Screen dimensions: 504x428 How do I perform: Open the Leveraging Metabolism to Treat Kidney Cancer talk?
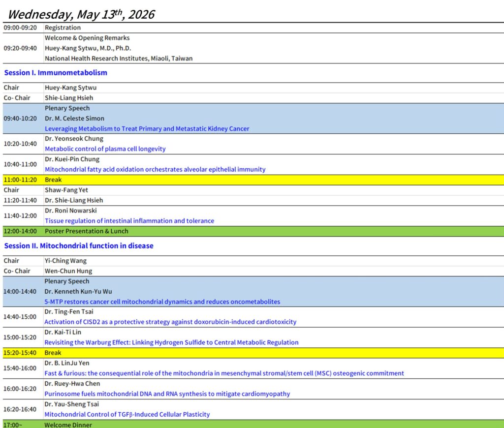pyautogui.click(x=147, y=129)
